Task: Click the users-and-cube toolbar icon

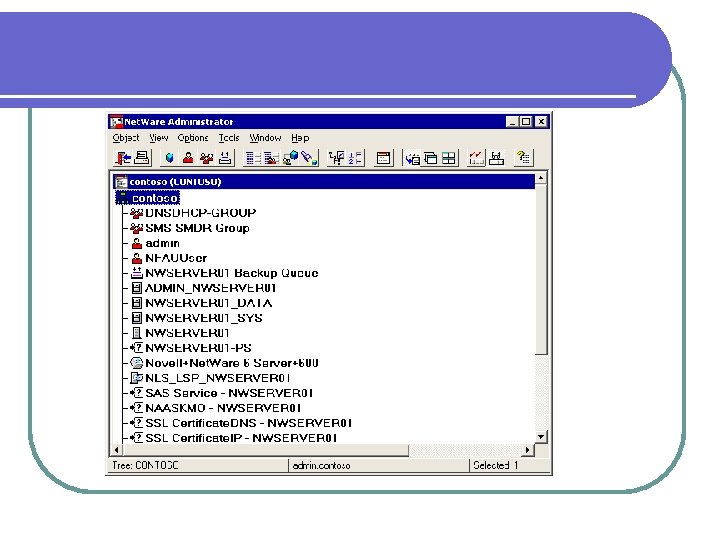Action: [290, 158]
